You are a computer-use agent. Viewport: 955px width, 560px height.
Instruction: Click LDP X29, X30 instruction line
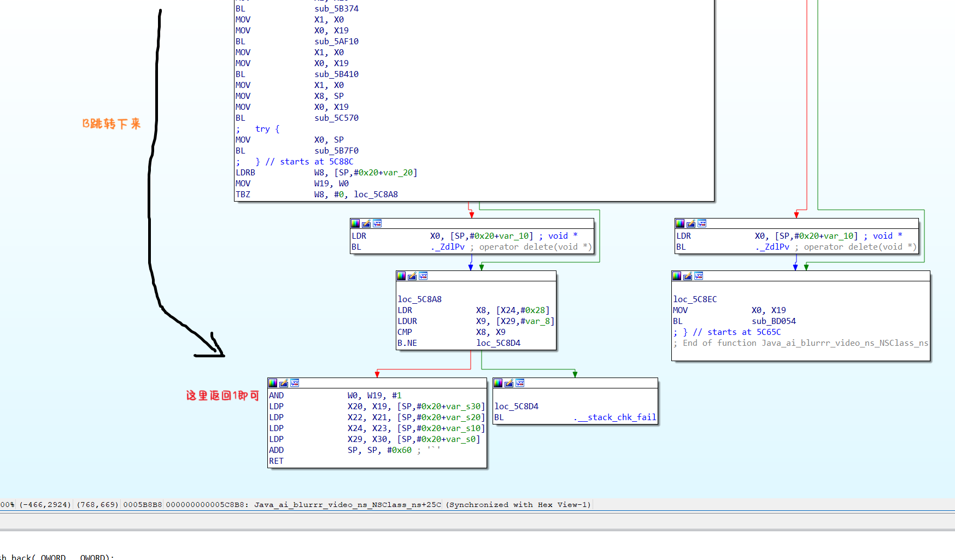pyautogui.click(x=374, y=439)
